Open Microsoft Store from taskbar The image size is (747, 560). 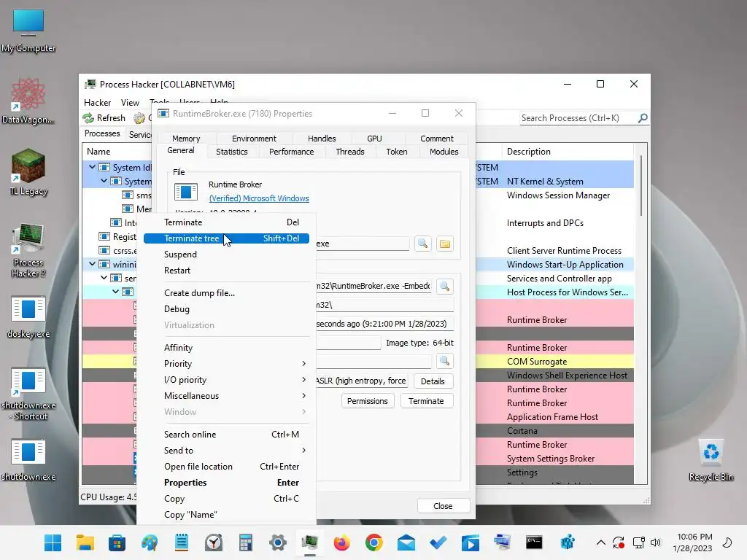point(117,542)
